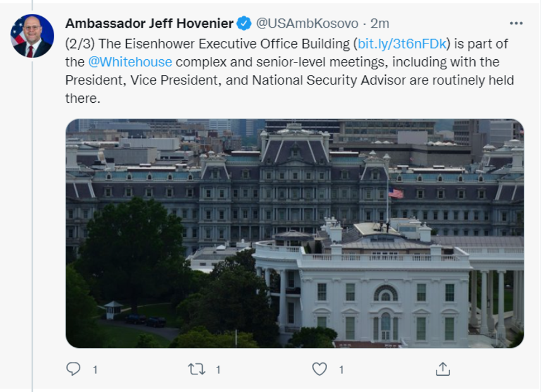Click the 2m timestamp
Viewport: 547px width, 392px height.
tap(380, 23)
